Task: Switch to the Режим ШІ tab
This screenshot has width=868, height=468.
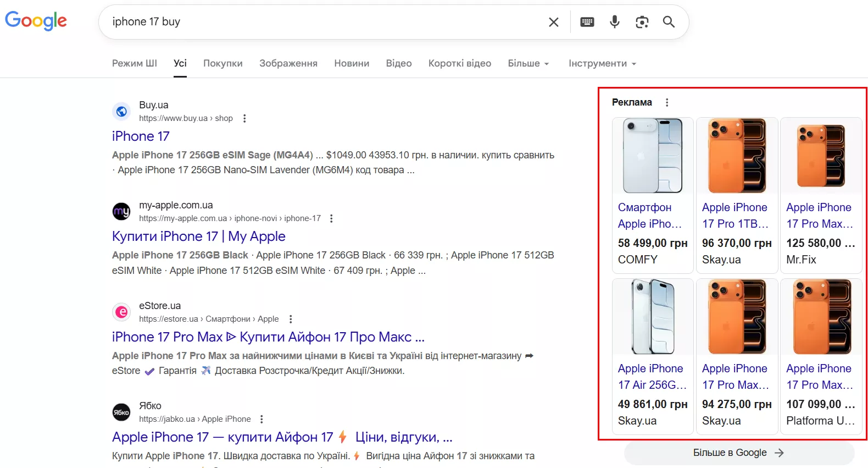Action: pyautogui.click(x=135, y=63)
